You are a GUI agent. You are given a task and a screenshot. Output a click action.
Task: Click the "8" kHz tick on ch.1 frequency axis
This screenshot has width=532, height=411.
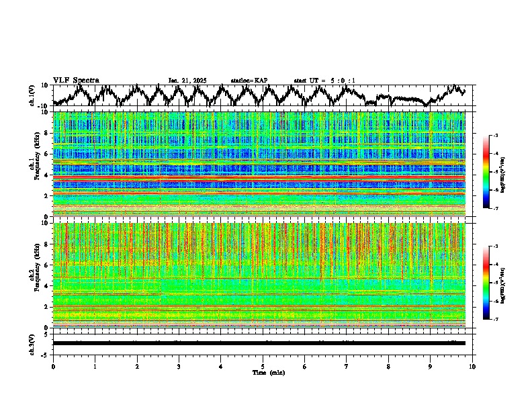[48, 133]
